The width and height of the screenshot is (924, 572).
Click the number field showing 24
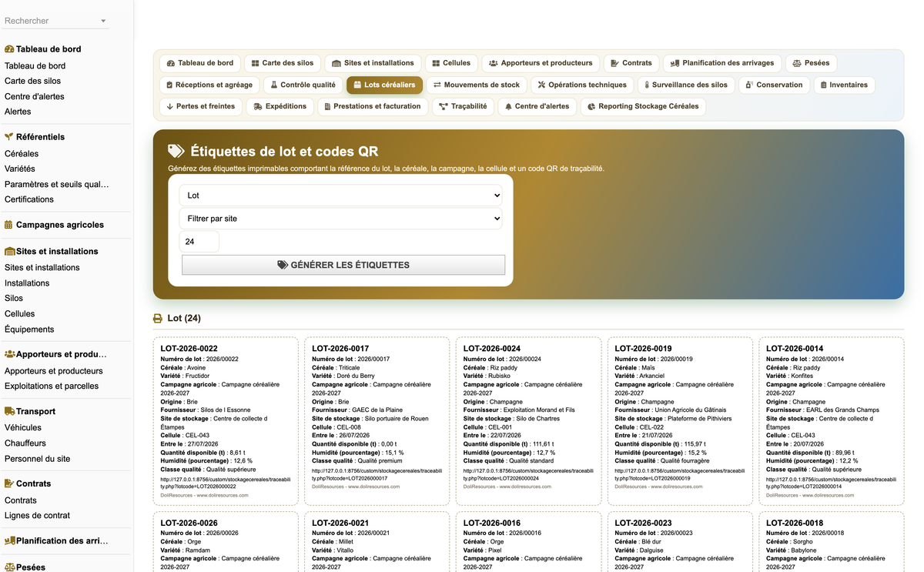[199, 242]
